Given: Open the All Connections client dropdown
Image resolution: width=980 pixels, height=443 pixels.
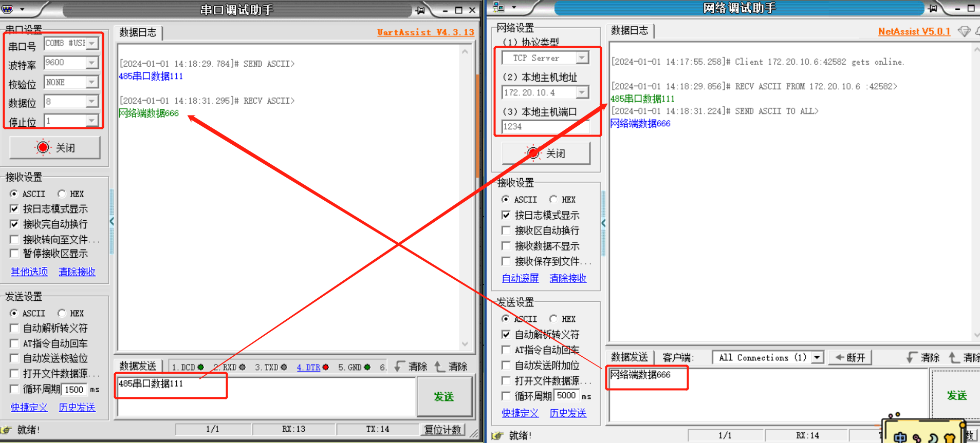Looking at the screenshot, I should click(817, 357).
